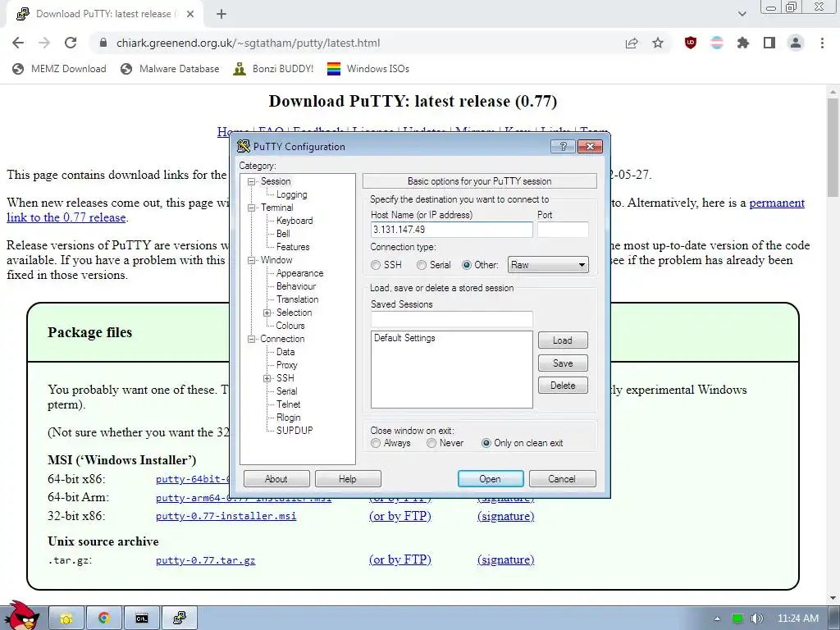Click the padlock site info icon

point(103,43)
